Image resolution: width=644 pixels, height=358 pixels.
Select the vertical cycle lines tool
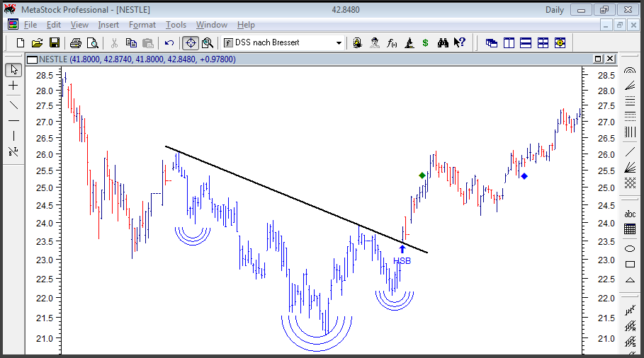pos(630,132)
